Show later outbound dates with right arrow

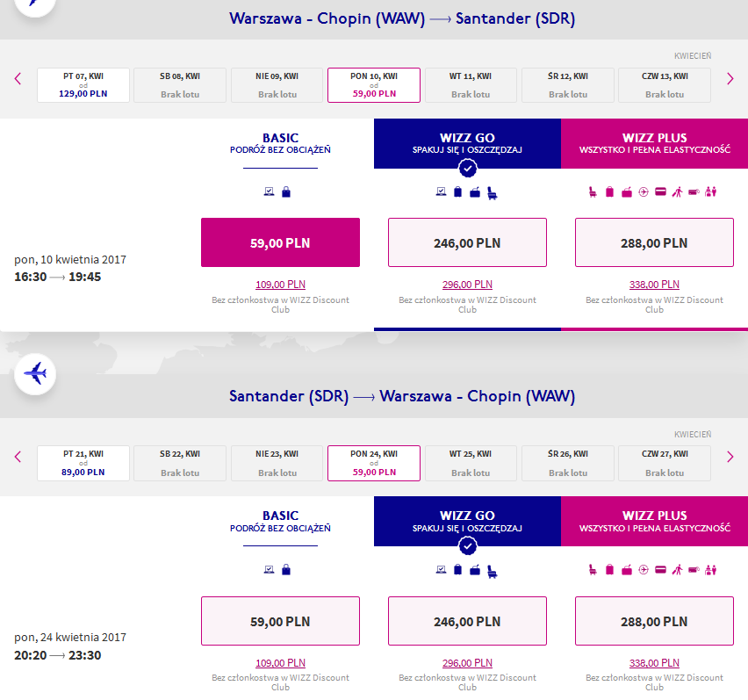[730, 79]
